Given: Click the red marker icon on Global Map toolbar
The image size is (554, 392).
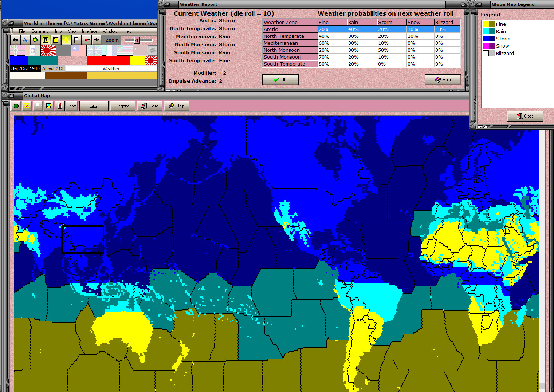Looking at the screenshot, I should tap(59, 106).
